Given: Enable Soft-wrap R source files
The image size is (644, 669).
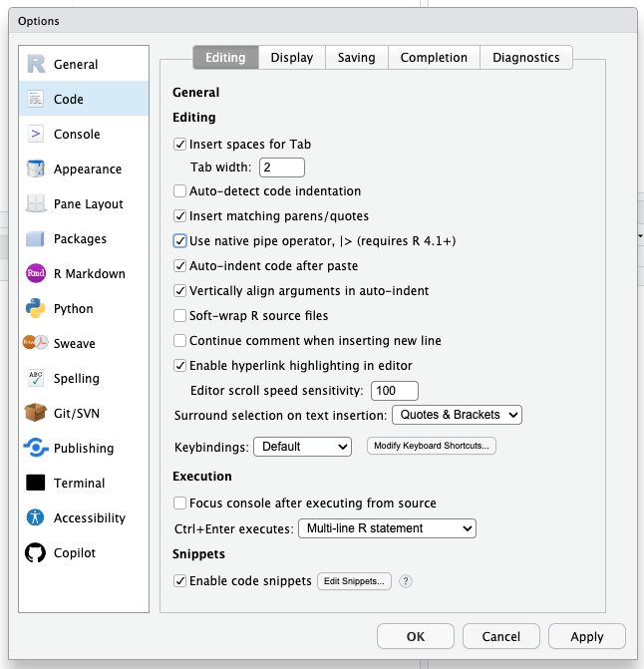Looking at the screenshot, I should tap(179, 316).
